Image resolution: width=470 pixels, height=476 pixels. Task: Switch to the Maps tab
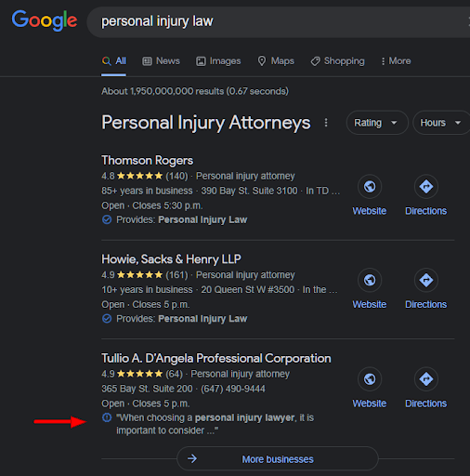pyautogui.click(x=276, y=61)
